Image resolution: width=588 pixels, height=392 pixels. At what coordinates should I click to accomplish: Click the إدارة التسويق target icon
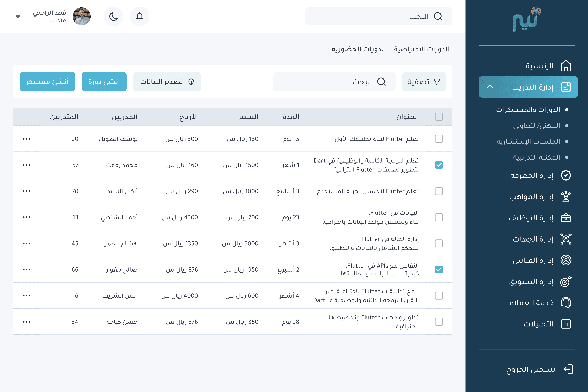point(566,282)
